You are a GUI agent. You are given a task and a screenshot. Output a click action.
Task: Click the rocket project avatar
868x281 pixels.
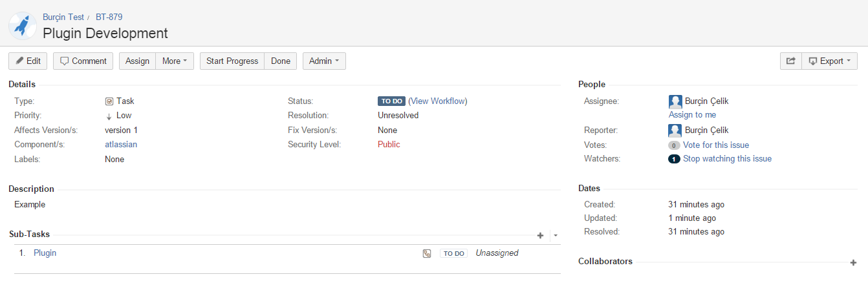click(23, 25)
